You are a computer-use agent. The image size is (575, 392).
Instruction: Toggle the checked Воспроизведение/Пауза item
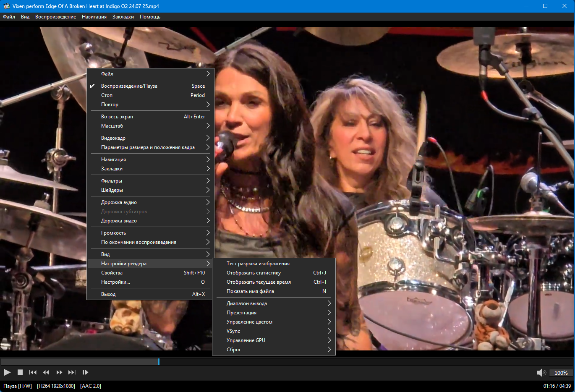point(129,86)
